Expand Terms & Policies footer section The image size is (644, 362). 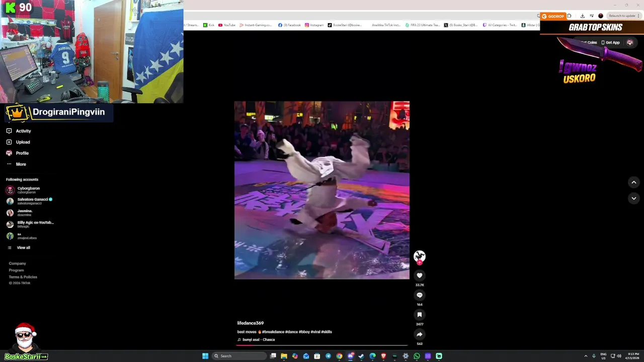(23, 277)
